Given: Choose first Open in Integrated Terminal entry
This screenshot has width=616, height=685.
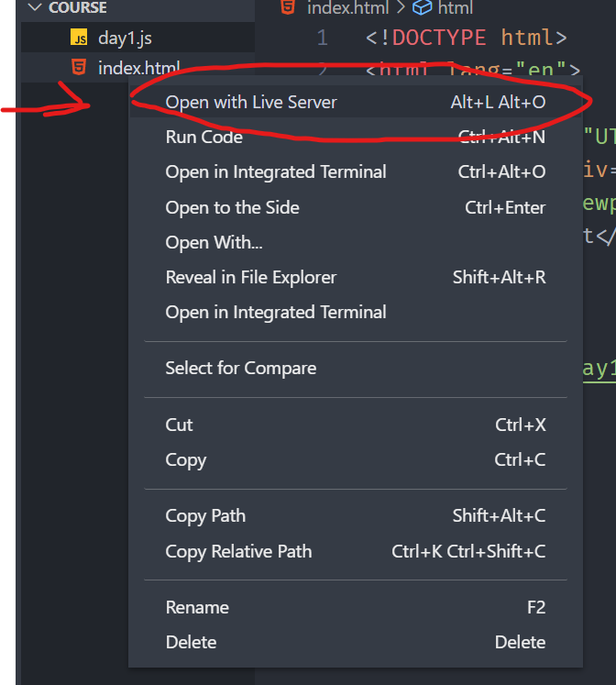Looking at the screenshot, I should click(356, 172).
